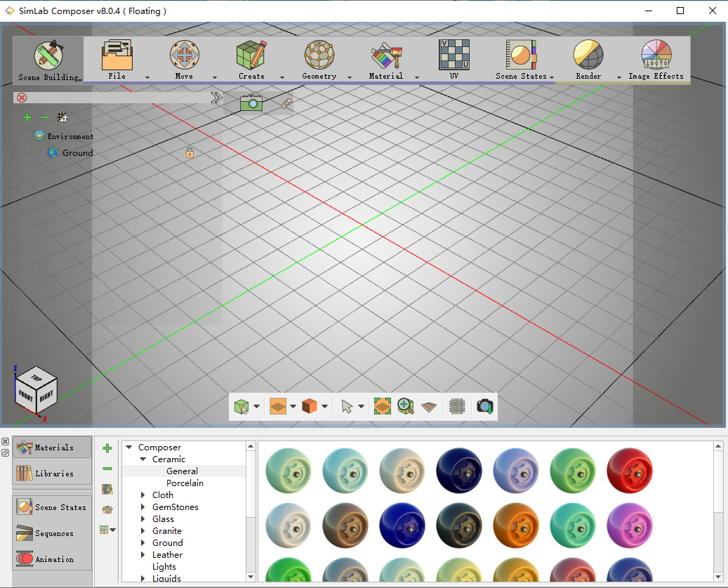The image size is (728, 588).
Task: Select the Environment node in scene tree
Action: (x=70, y=136)
